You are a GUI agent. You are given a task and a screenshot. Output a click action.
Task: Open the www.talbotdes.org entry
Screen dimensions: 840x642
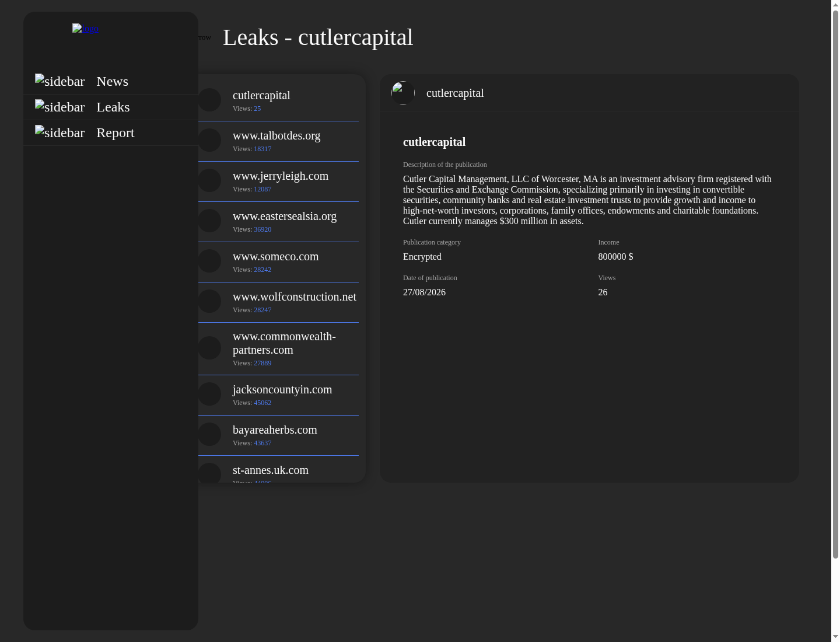click(x=278, y=141)
